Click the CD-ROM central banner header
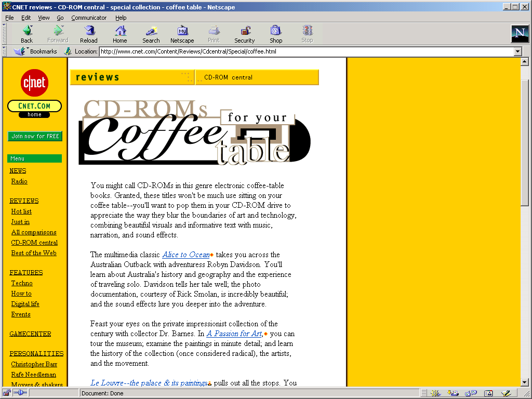This screenshot has width=532, height=399. (x=257, y=77)
